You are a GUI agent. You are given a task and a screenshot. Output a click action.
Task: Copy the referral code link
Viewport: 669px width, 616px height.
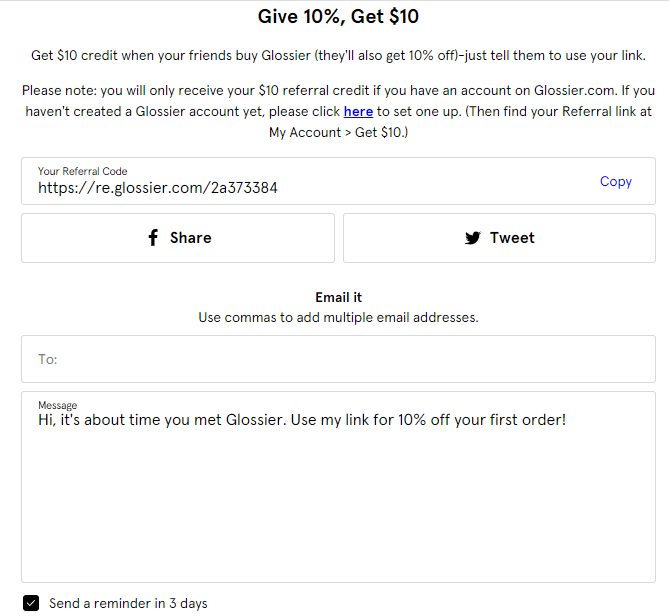pyautogui.click(x=615, y=181)
